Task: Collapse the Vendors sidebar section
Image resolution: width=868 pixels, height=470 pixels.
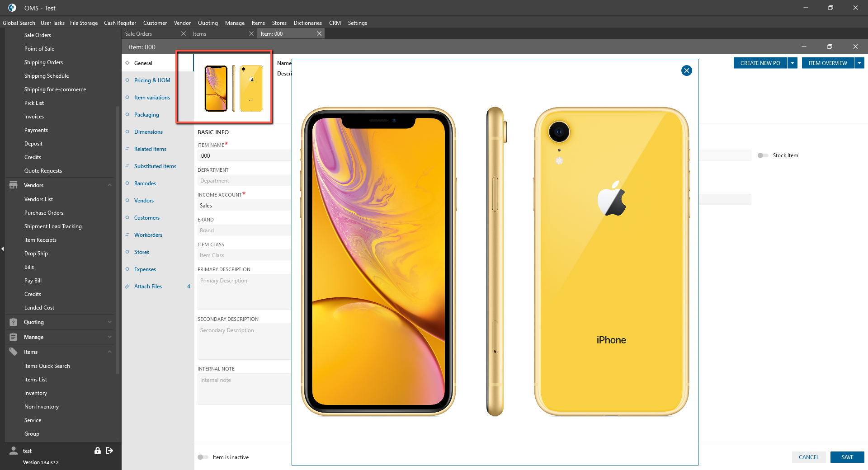Action: (109, 185)
